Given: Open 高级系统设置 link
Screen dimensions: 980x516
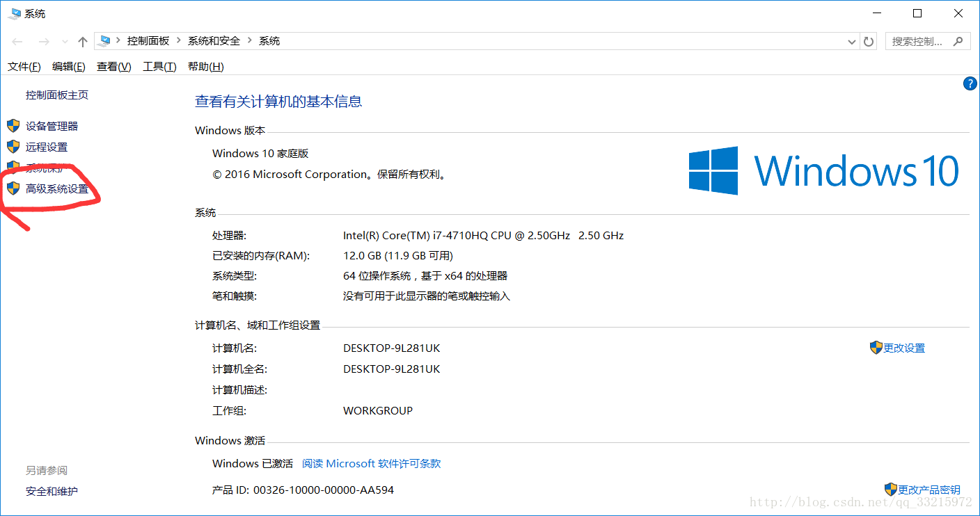Looking at the screenshot, I should 57,189.
